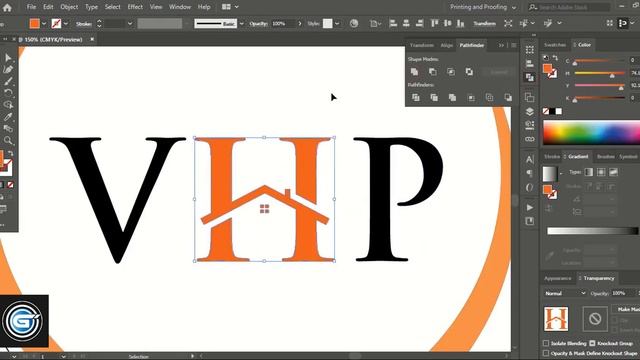Apply the Merge pathfinder
The image size is (640, 360).
[452, 98]
